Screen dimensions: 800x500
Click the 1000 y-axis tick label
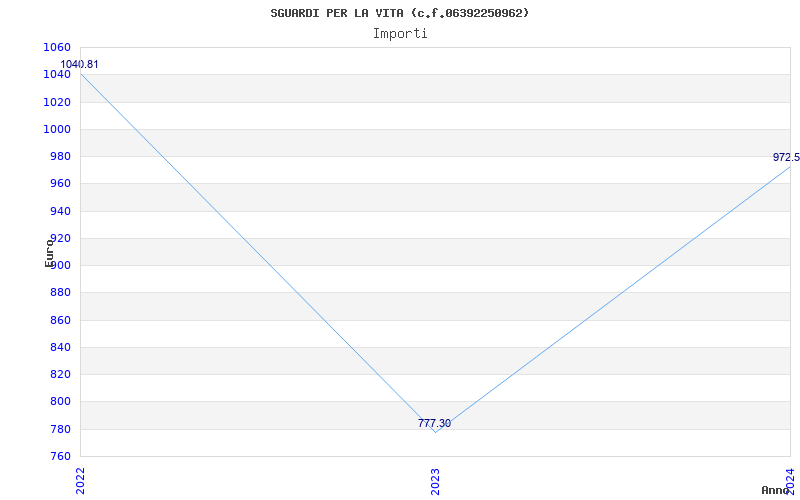point(57,130)
